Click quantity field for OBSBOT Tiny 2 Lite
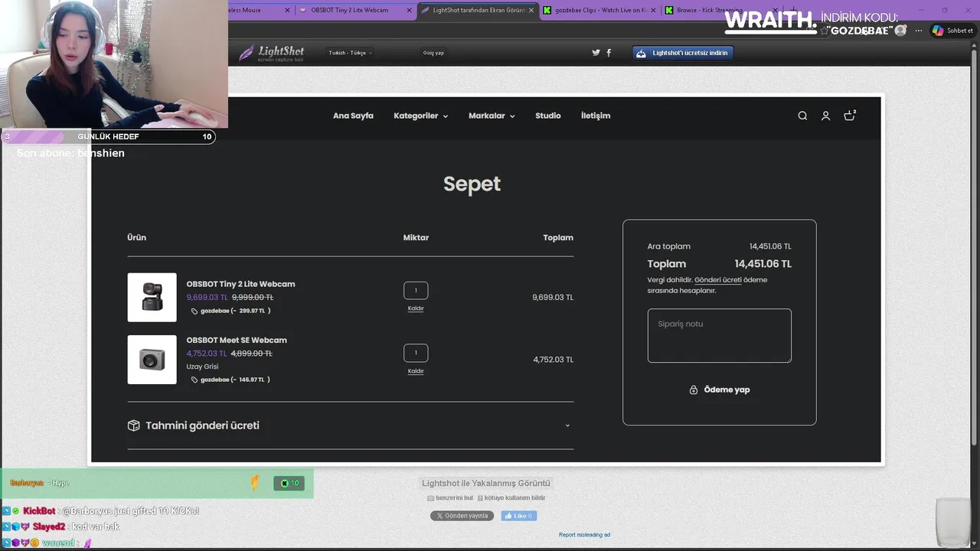The height and width of the screenshot is (551, 980). point(416,291)
